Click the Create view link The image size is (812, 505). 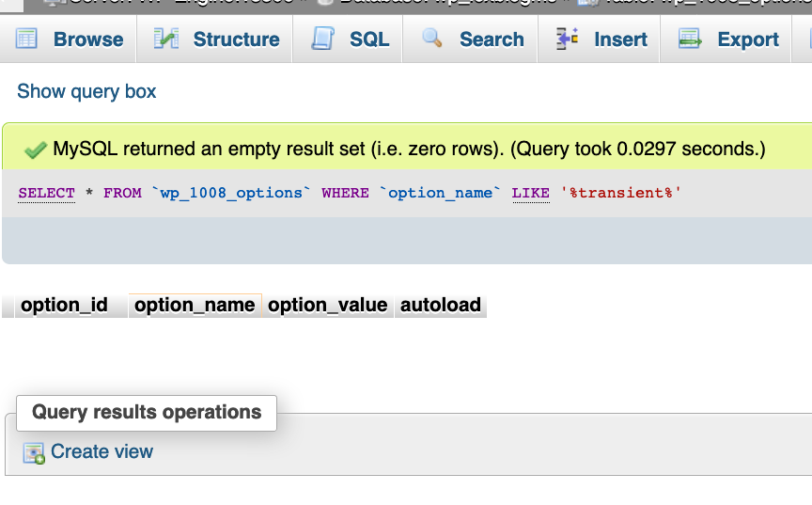click(102, 451)
